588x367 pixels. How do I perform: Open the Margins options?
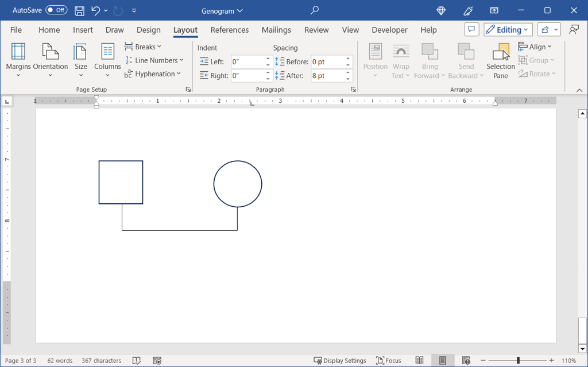click(x=18, y=60)
